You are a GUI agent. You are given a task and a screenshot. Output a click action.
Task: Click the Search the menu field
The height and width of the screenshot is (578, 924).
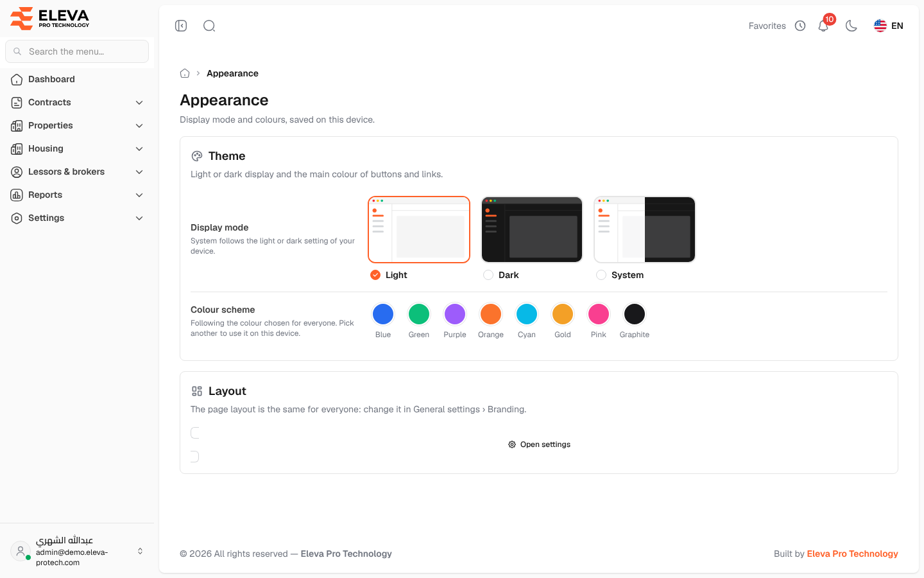77,51
